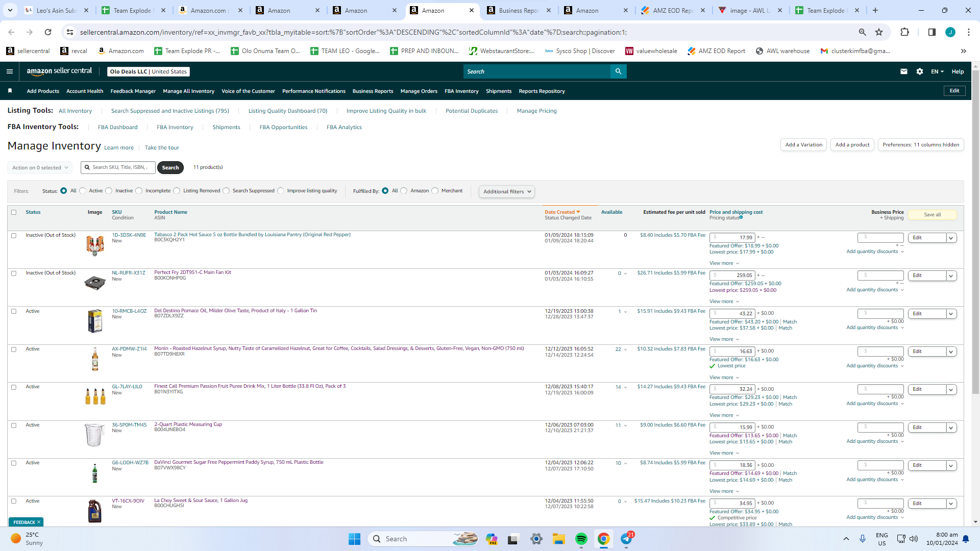Open the Listing Quality Dashboard (70) link
The width and height of the screenshot is (980, 551).
click(288, 111)
